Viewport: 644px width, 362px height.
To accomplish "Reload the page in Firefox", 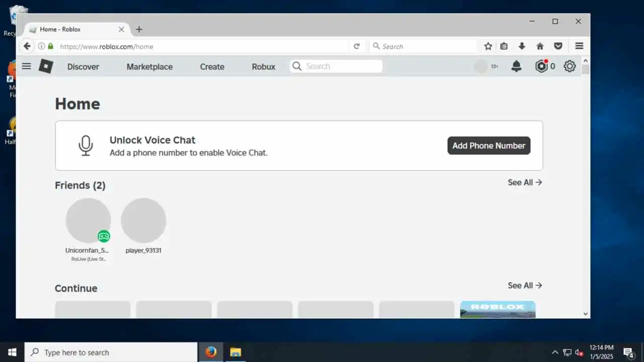I will pyautogui.click(x=357, y=46).
